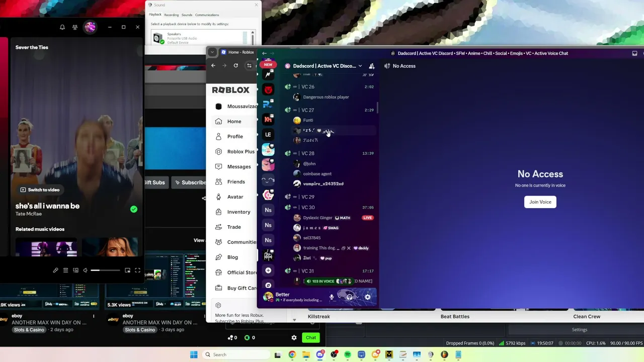
Task: Enter Spotify fullscreen mode
Action: [137, 270]
